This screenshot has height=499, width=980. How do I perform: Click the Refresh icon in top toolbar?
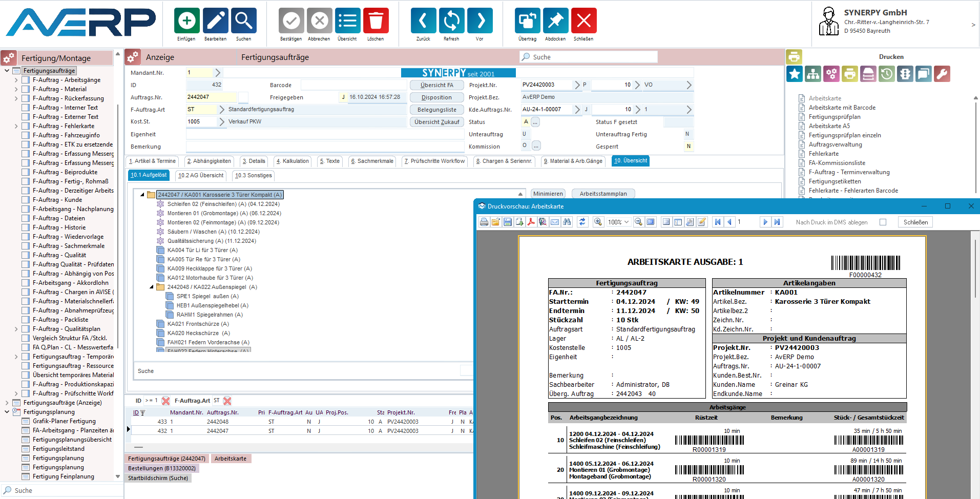(451, 21)
